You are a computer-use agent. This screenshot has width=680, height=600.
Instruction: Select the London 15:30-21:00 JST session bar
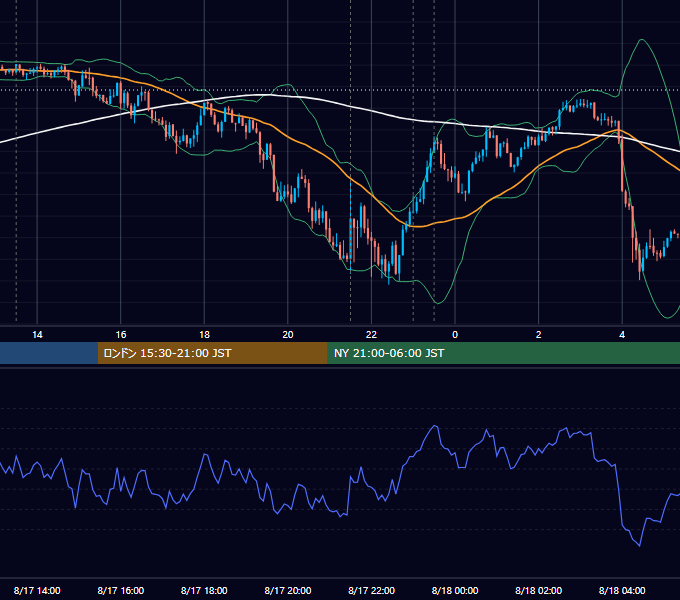pyautogui.click(x=212, y=353)
